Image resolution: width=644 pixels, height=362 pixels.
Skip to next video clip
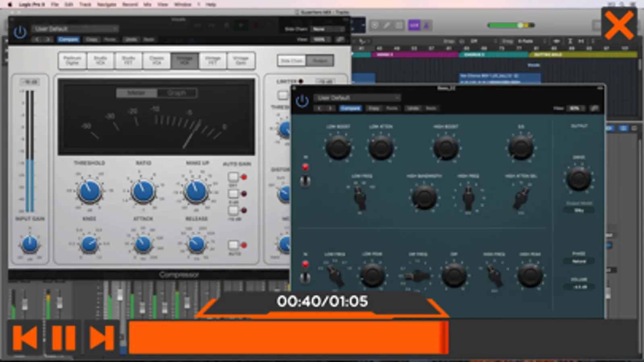click(101, 337)
